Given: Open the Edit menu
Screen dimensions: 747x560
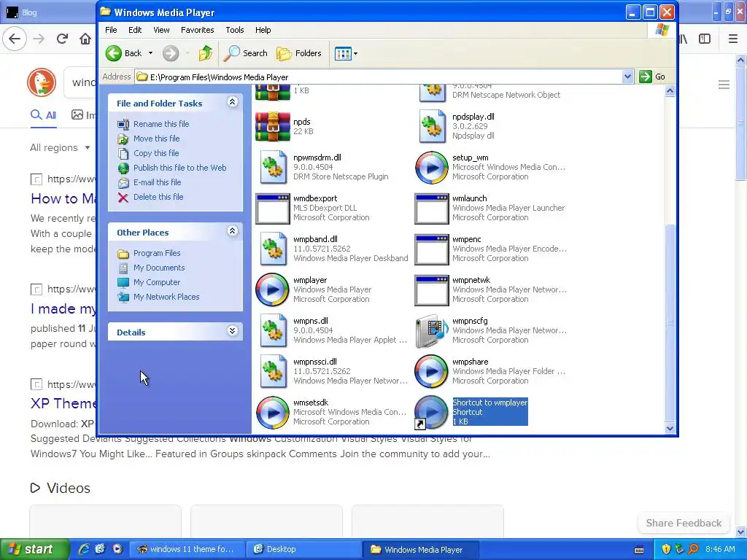Looking at the screenshot, I should click(x=135, y=30).
